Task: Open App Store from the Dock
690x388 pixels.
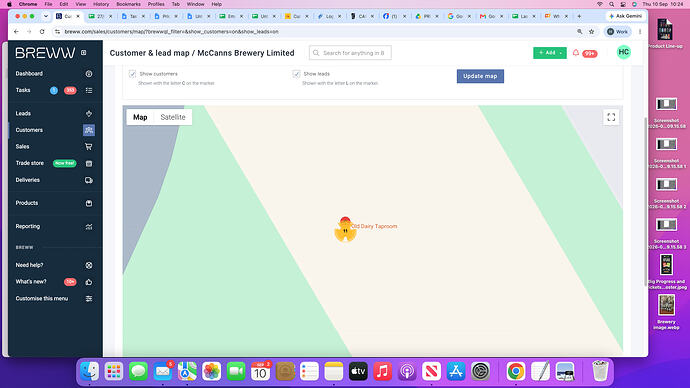Action: (456, 371)
